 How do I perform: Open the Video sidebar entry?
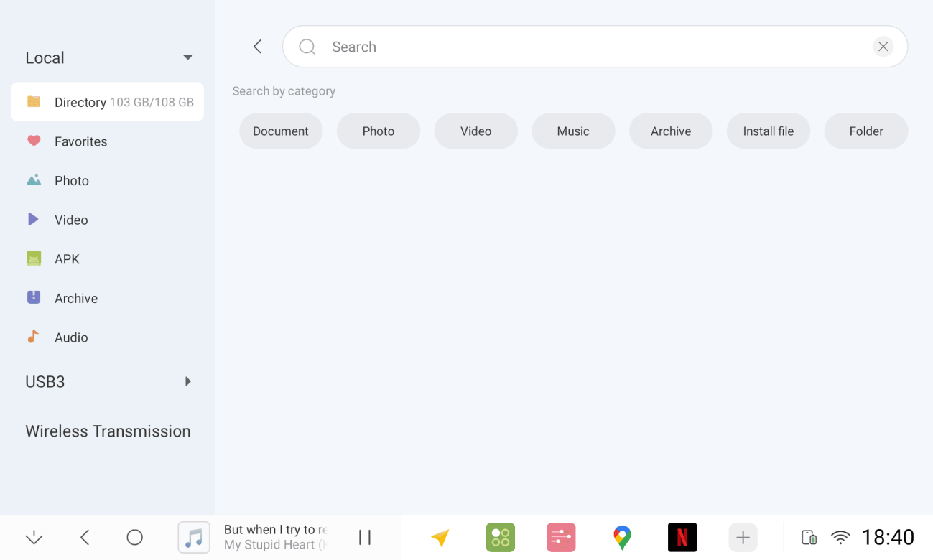pyautogui.click(x=71, y=220)
